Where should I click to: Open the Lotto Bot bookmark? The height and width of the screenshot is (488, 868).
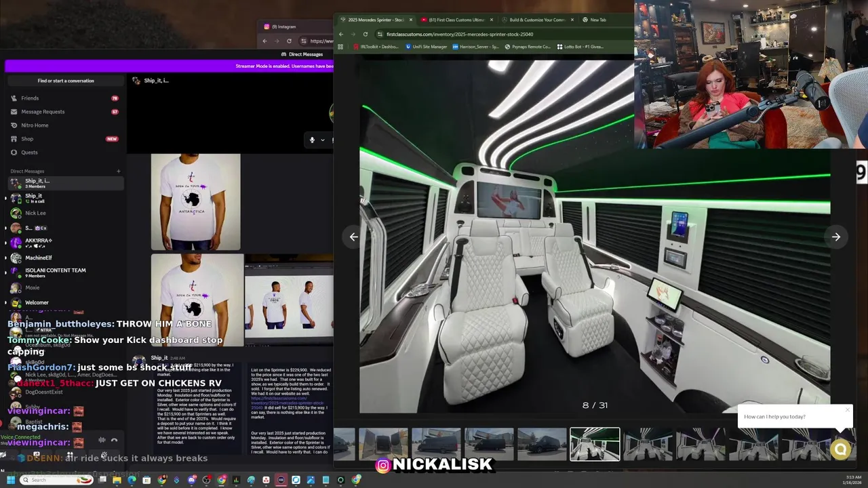click(x=580, y=47)
